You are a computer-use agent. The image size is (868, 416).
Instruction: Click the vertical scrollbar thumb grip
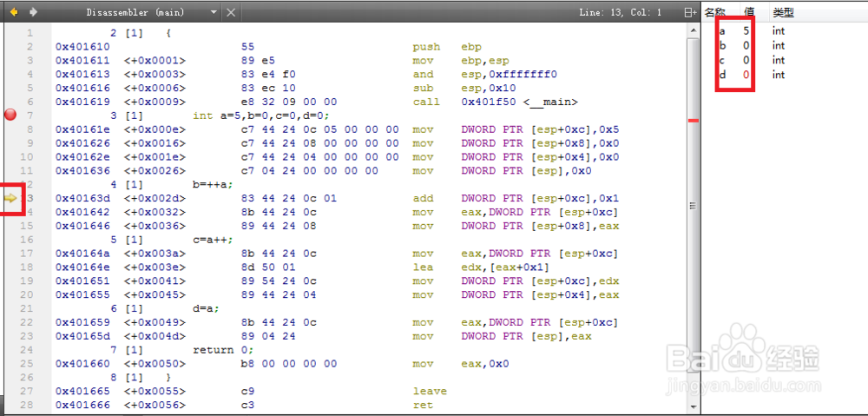coord(693,206)
